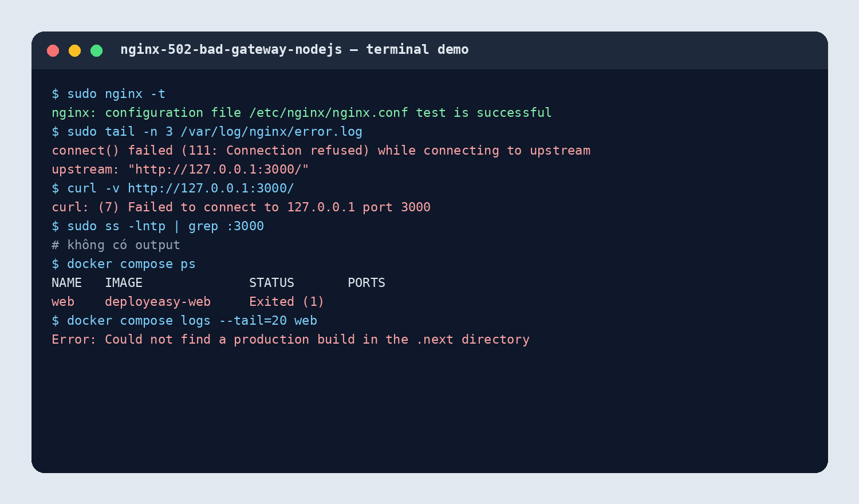Click the /var/log/nginx/error.log path
This screenshot has height=504, width=859.
[271, 132]
